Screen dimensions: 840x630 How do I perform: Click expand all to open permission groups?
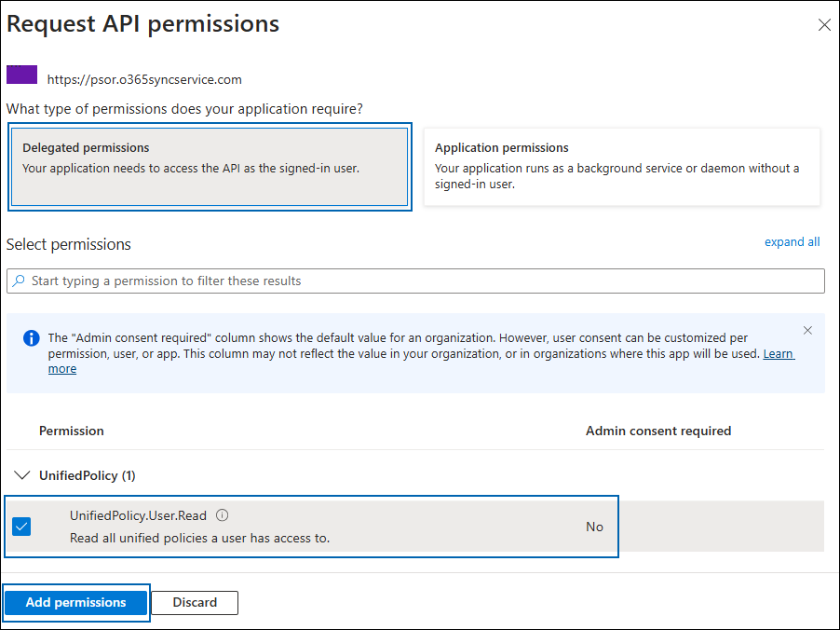point(792,241)
